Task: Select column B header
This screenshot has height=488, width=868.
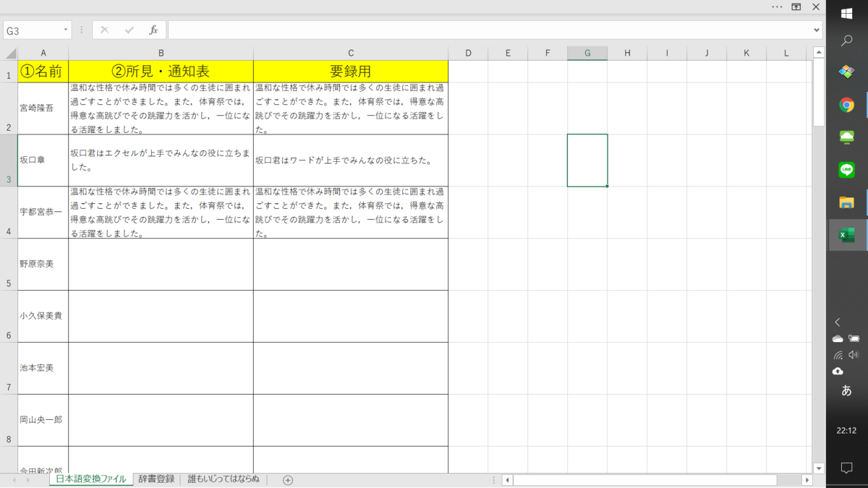Action: point(161,53)
